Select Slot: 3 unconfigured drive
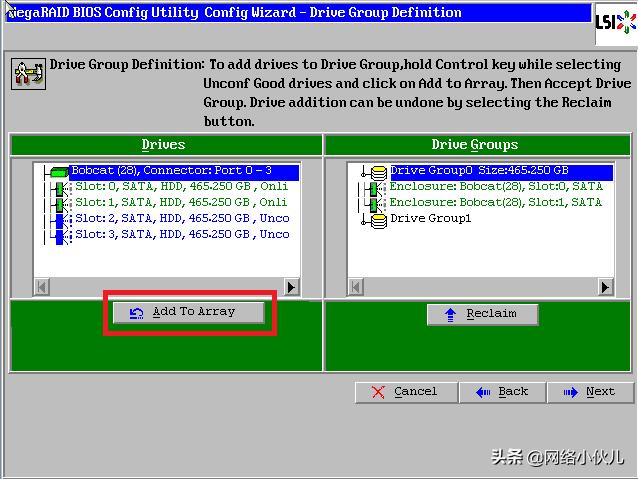The width and height of the screenshot is (638, 479). pos(182,235)
